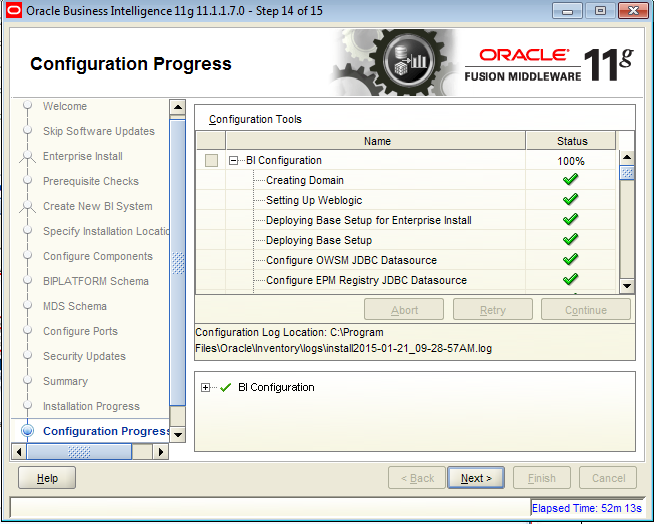This screenshot has width=654, height=524.
Task: Select the Configure Ports step
Action: pos(80,331)
